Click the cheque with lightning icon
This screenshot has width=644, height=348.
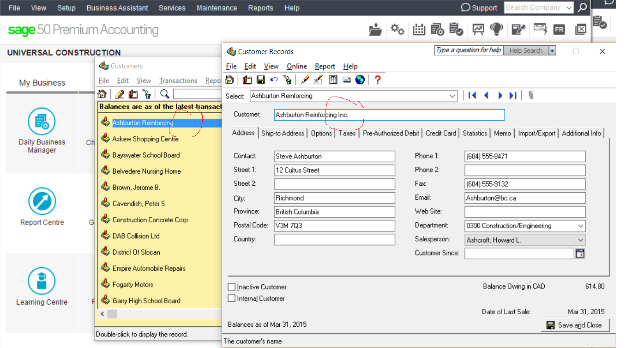pos(540,29)
